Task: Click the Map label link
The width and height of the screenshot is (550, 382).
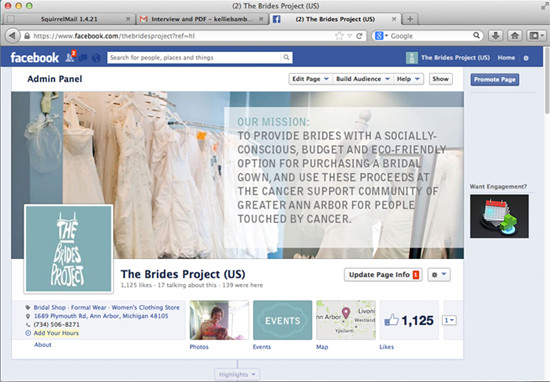Action: click(322, 347)
